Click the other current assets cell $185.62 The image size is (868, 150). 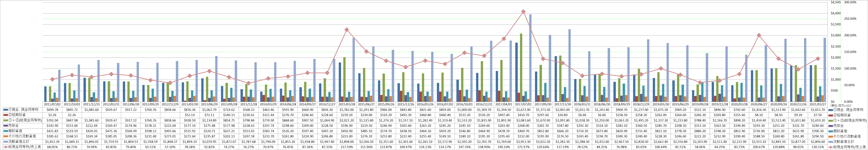[x=52, y=136]
